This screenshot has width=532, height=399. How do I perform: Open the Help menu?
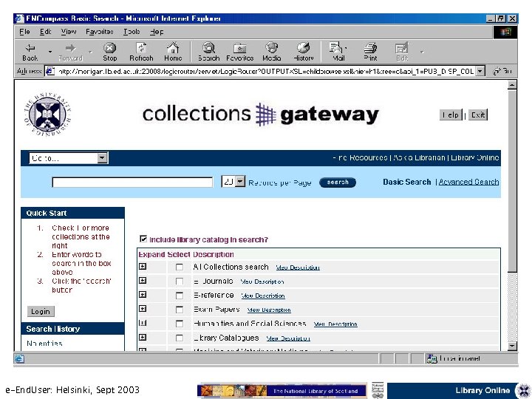(157, 32)
